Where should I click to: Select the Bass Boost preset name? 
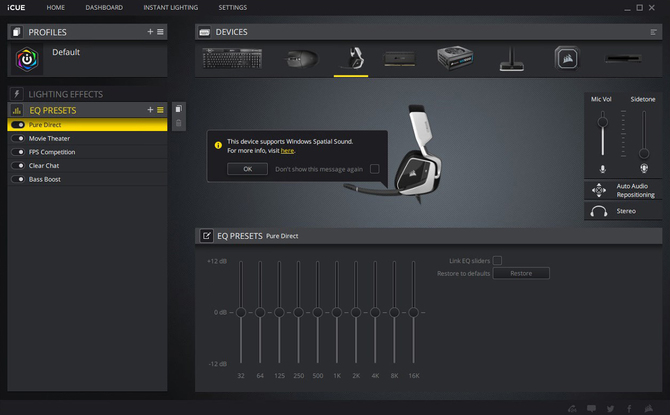(44, 179)
